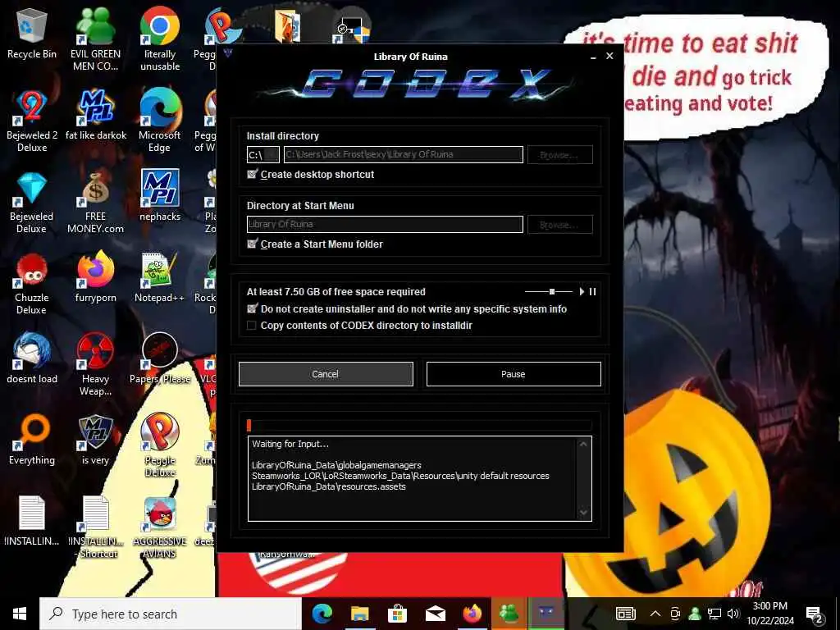Toggle Create a Start Menu folder checkbox
Image resolution: width=840 pixels, height=630 pixels.
pos(253,244)
